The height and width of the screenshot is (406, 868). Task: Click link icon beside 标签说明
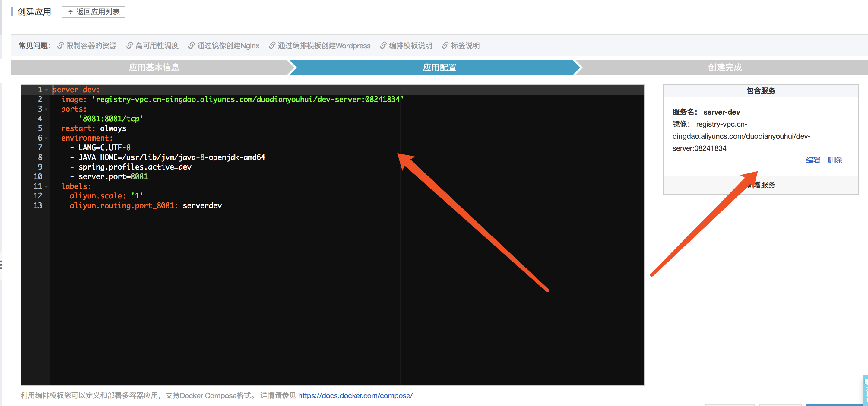point(445,46)
